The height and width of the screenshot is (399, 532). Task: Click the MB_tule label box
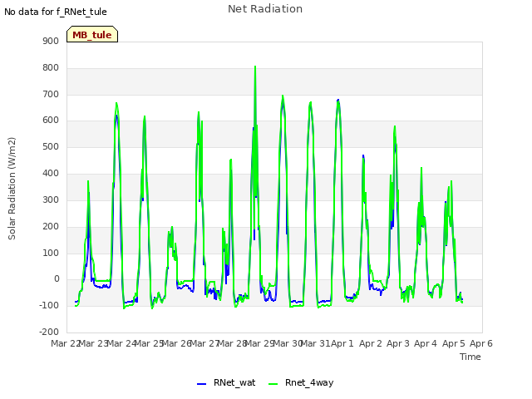pyautogui.click(x=92, y=34)
